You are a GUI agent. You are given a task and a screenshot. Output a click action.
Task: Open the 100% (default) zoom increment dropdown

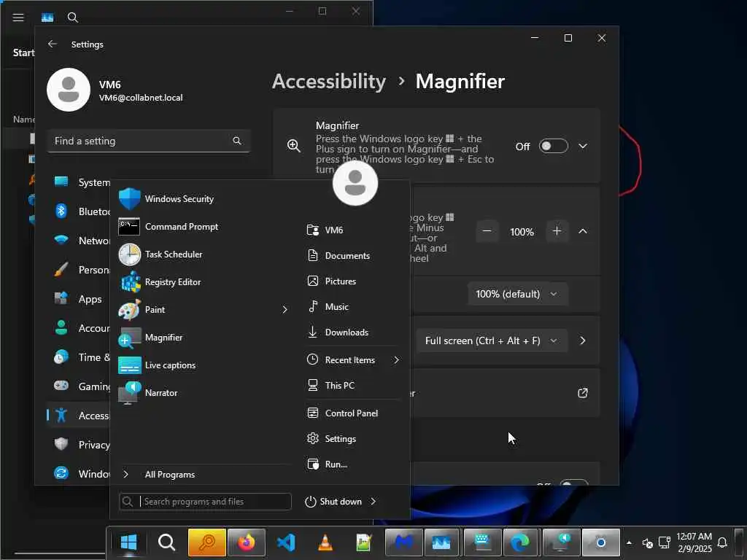tap(517, 294)
